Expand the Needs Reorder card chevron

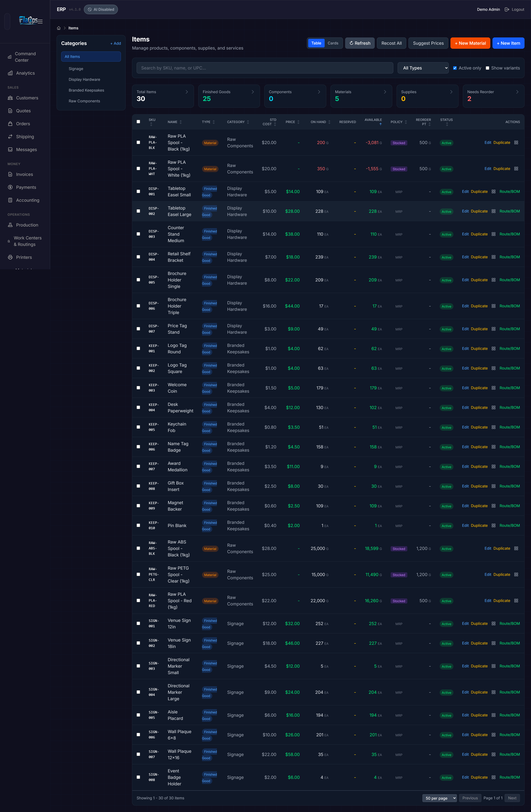pos(517,92)
